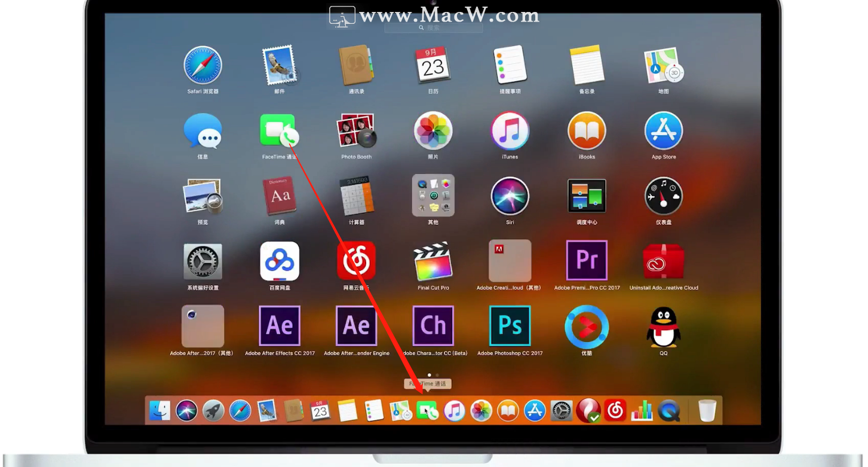868x467 pixels.
Task: Open 通讯录 in Launchpad grid
Action: click(357, 65)
